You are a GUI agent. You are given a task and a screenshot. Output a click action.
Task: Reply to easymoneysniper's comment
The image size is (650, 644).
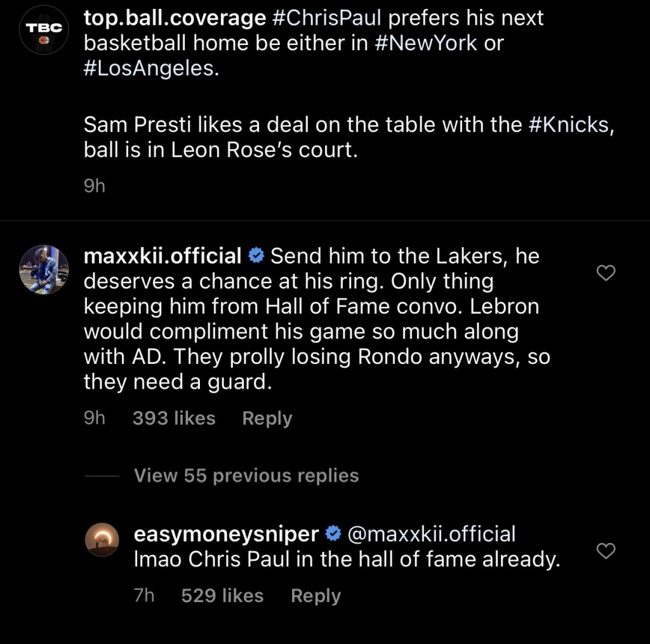(x=315, y=595)
